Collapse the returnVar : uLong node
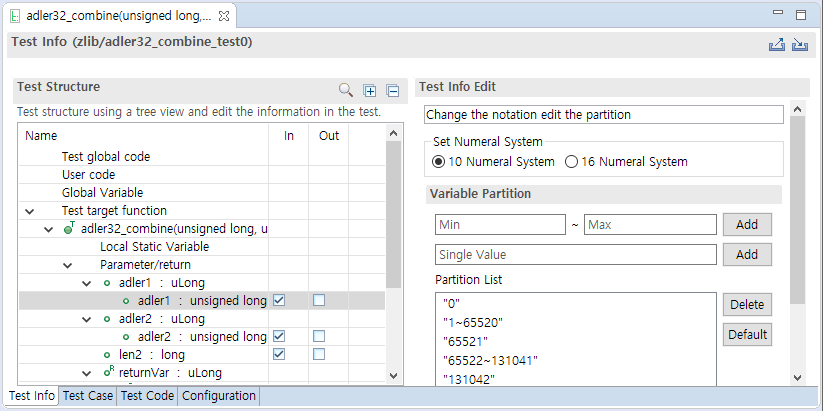 tap(87, 373)
